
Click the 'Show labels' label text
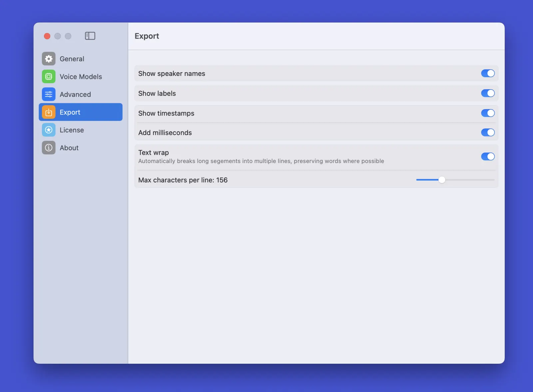(157, 94)
